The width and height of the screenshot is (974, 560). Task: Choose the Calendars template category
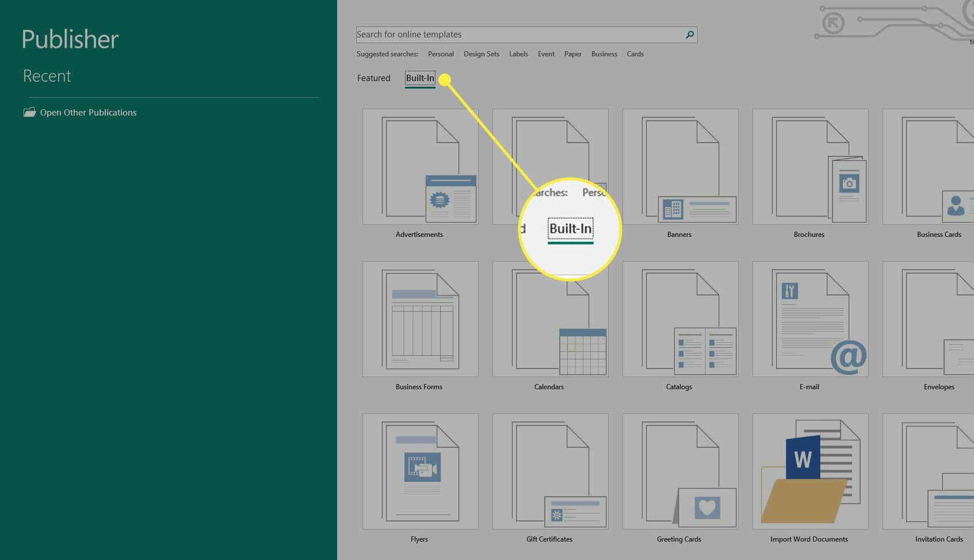[550, 325]
